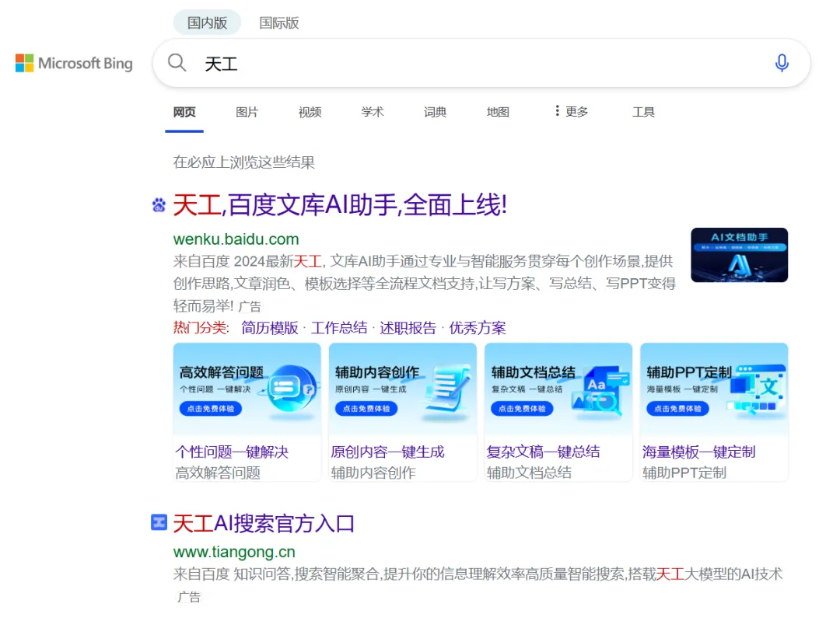The image size is (840, 628).
Task: Click the grey 辅助PPT定制 caption text
Action: click(684, 473)
